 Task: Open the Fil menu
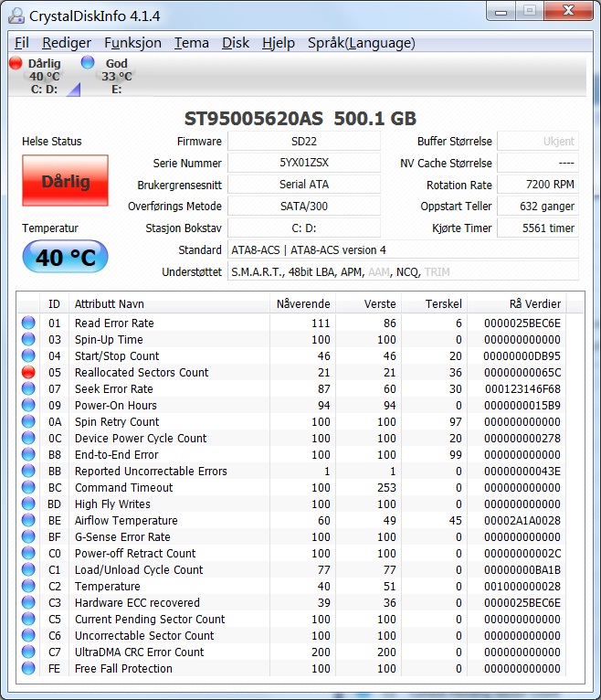tap(21, 43)
